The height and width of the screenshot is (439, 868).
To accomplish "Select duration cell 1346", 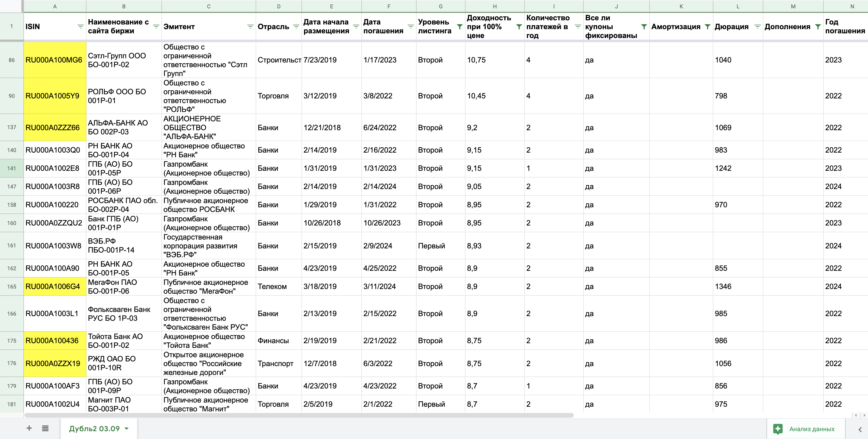I will click(738, 287).
